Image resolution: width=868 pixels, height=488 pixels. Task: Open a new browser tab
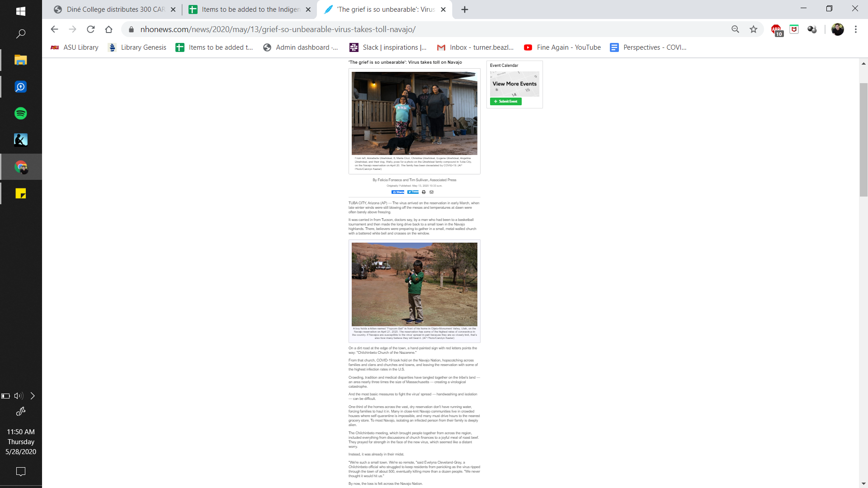coord(465,9)
